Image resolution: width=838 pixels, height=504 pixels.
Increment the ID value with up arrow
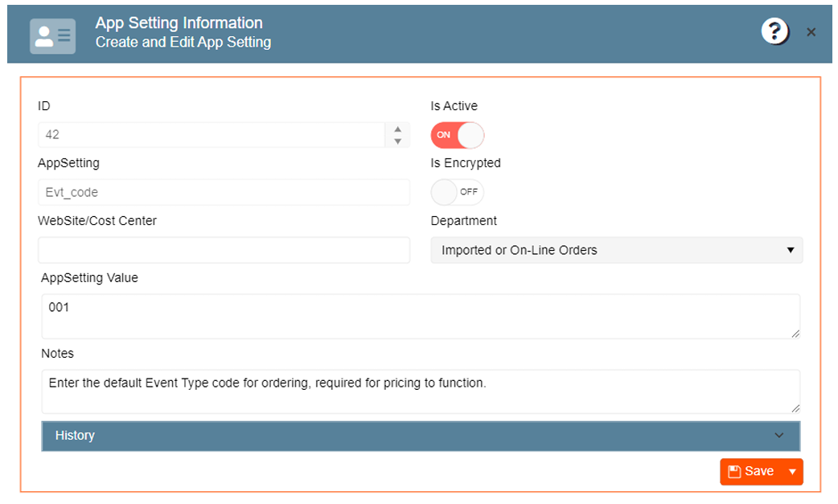pyautogui.click(x=397, y=129)
